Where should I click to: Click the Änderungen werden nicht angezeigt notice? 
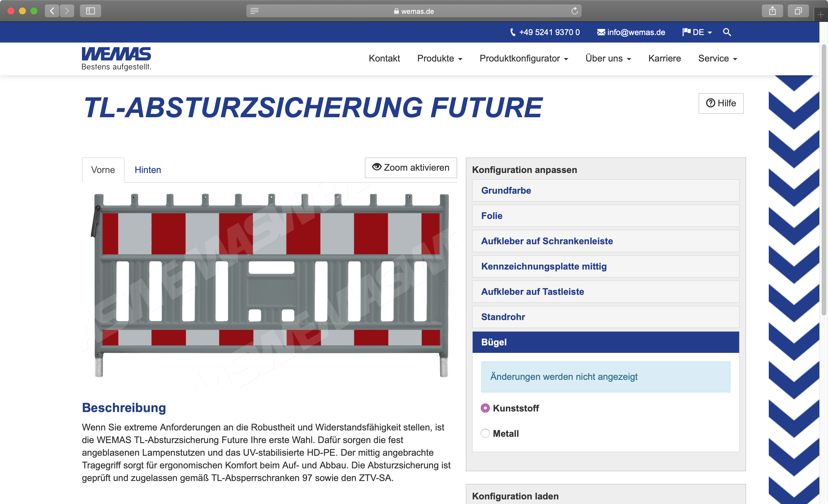605,377
